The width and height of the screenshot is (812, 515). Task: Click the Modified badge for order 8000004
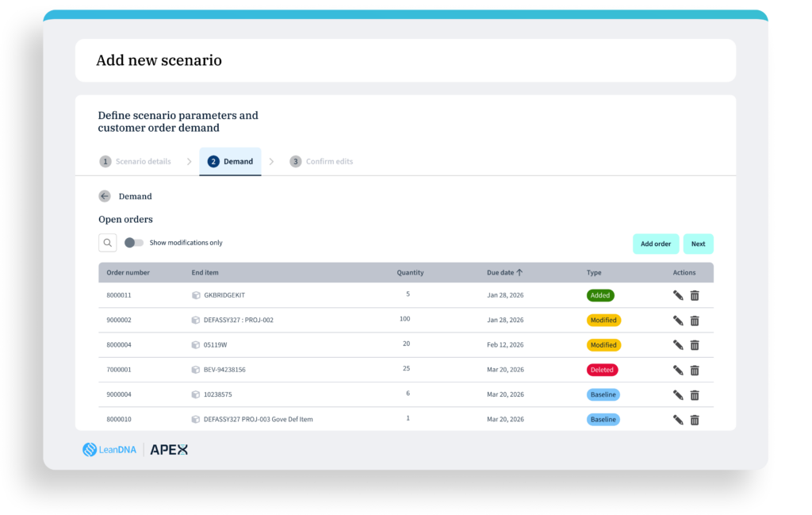[x=603, y=345]
